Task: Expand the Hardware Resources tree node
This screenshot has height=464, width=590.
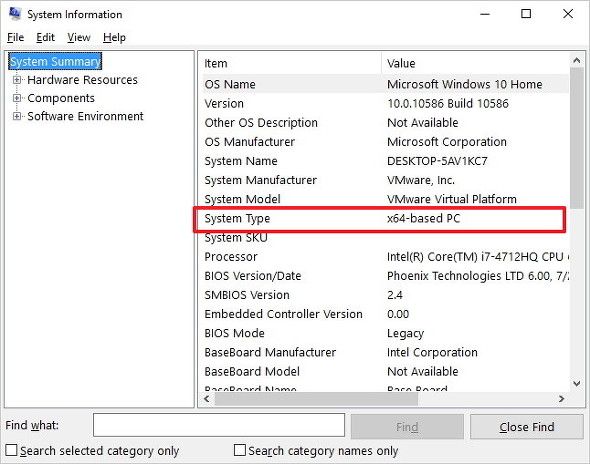Action: (x=17, y=80)
